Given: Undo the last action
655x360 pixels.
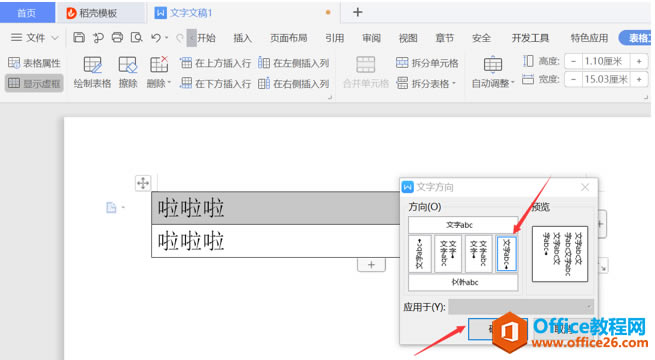Looking at the screenshot, I should click(x=156, y=38).
